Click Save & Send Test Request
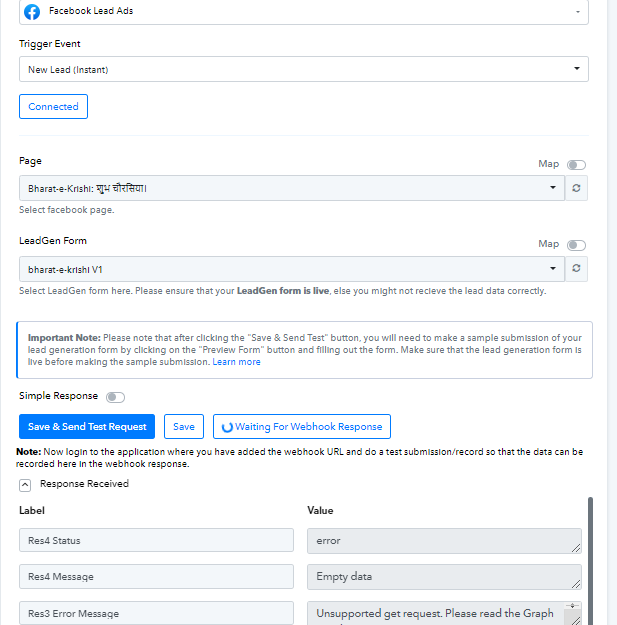The width and height of the screenshot is (617, 625). (87, 426)
